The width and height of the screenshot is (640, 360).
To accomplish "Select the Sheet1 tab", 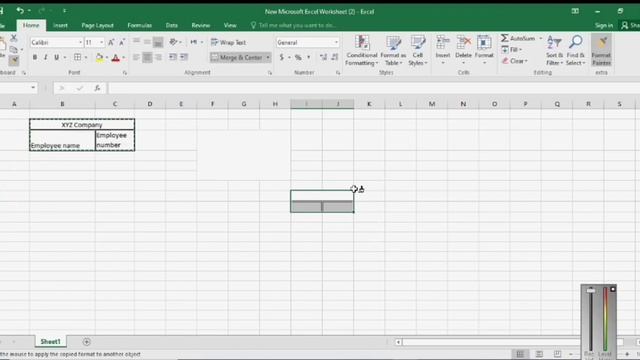I will pyautogui.click(x=51, y=342).
